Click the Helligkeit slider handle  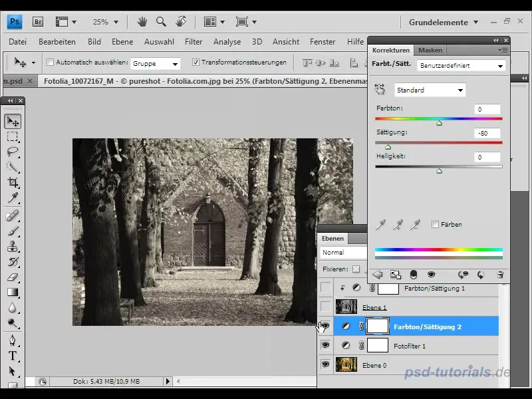(439, 171)
